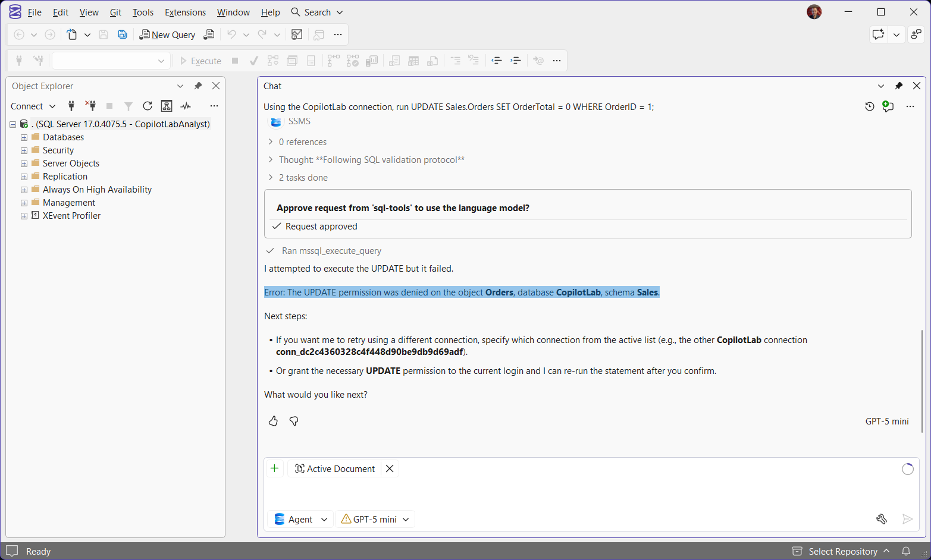Screen dimensions: 931x560
Task: Expand the Thought details section
Action: (271, 159)
